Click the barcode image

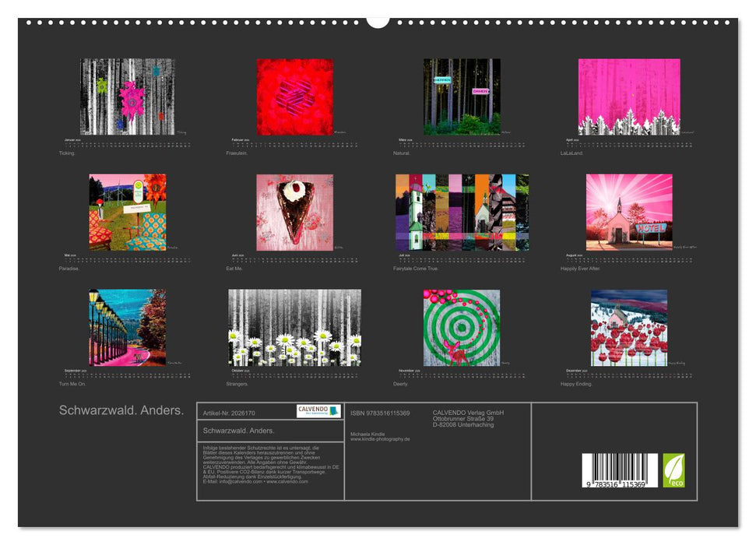point(620,470)
